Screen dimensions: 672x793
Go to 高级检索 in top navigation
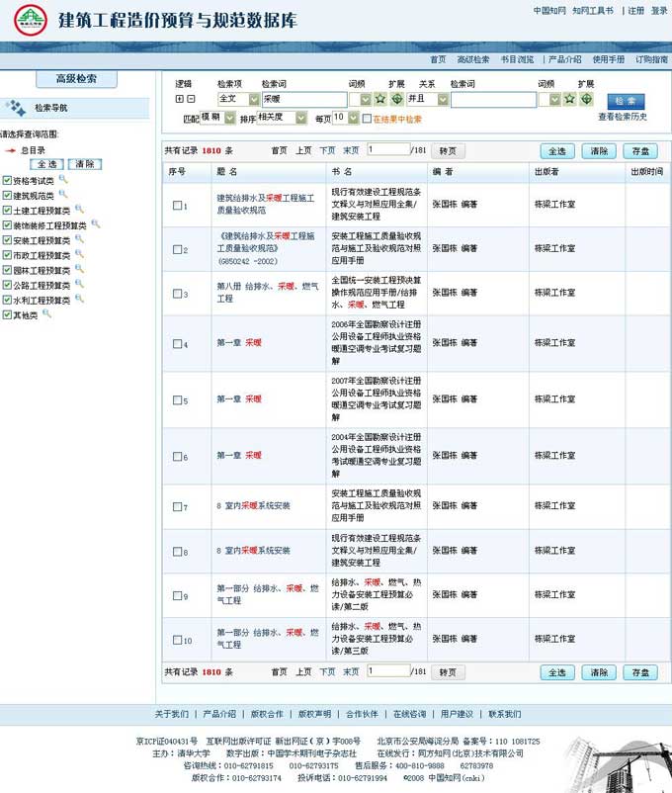tap(472, 59)
